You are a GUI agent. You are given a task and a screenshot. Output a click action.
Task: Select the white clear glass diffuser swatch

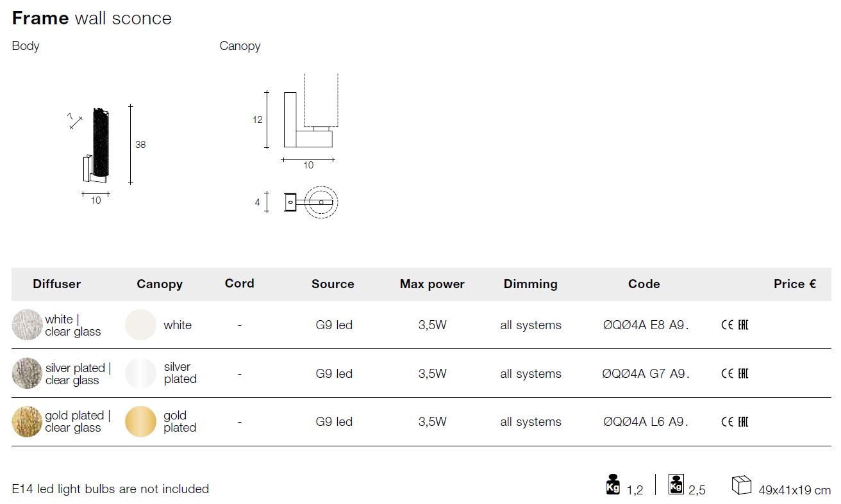point(27,325)
